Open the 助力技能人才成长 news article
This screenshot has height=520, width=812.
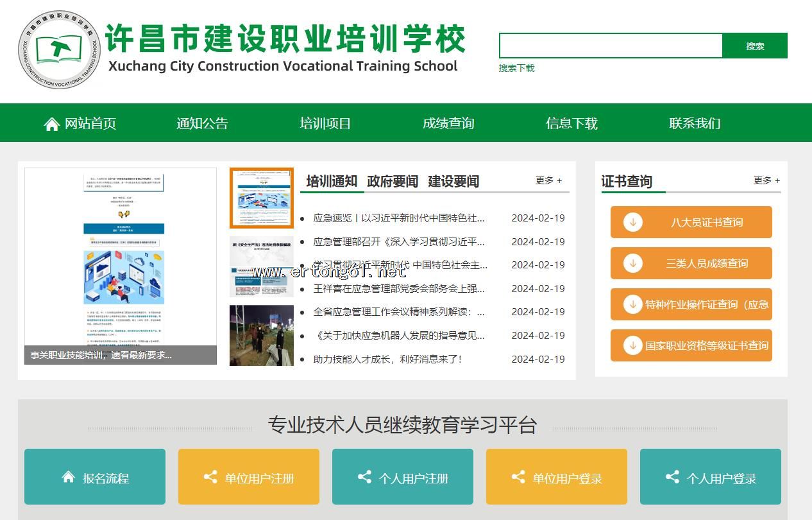point(387,360)
